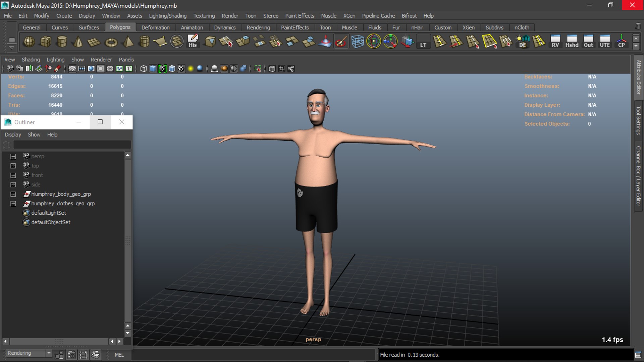644x362 pixels.
Task: Select defaultLightSet in the Outliner
Action: [49, 213]
